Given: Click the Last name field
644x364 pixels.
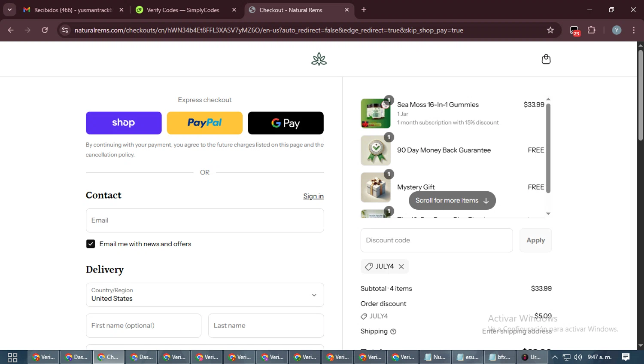Looking at the screenshot, I should (266, 326).
